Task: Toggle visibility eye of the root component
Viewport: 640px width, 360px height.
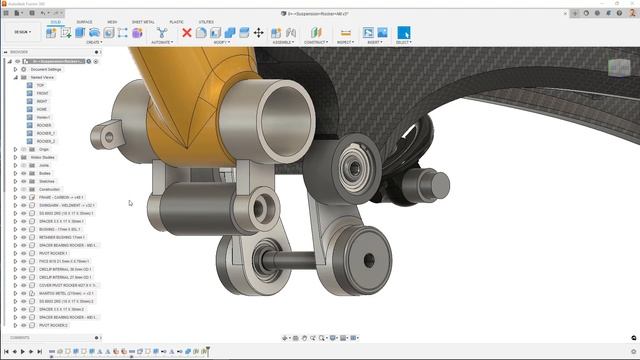Action: coord(18,61)
